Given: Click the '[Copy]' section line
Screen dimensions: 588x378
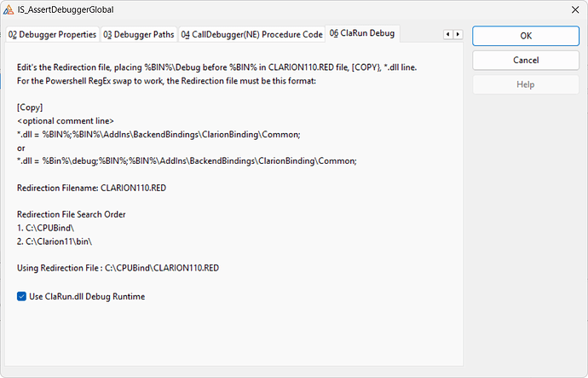Looking at the screenshot, I should click(x=30, y=108).
